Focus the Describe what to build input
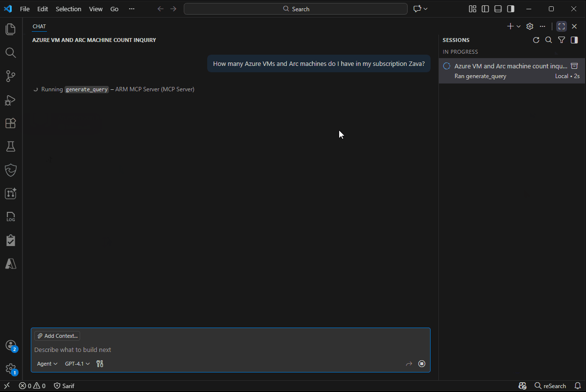 point(231,350)
